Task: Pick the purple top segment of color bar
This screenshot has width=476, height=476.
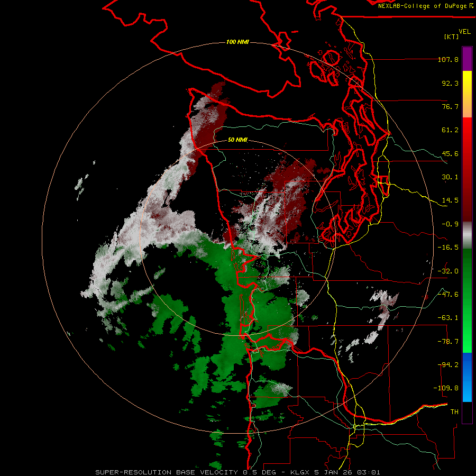Action: click(x=467, y=59)
